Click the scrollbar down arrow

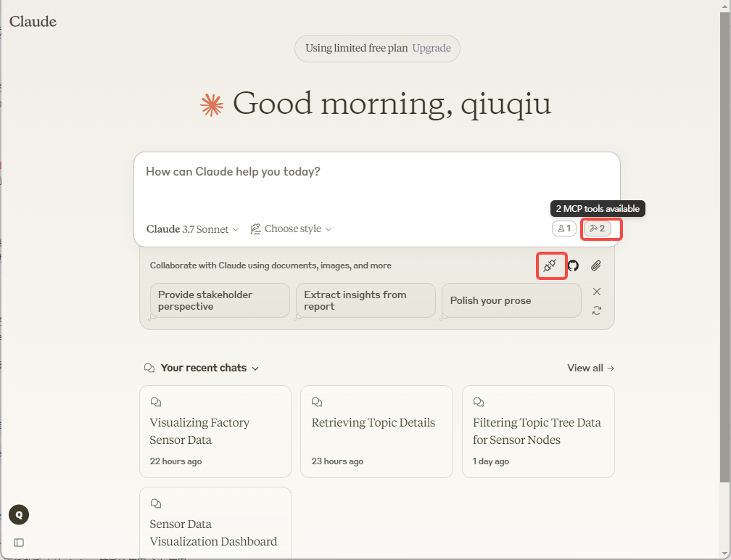click(724, 554)
